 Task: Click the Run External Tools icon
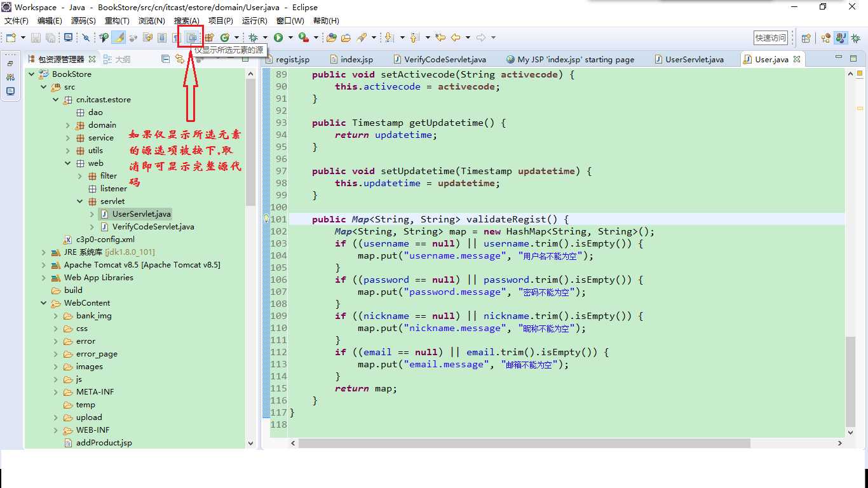[304, 37]
